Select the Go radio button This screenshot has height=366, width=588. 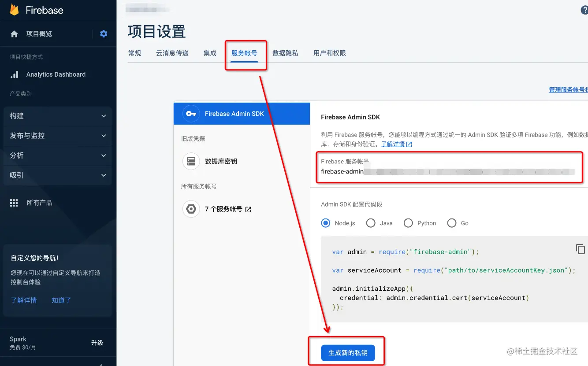[x=451, y=223]
